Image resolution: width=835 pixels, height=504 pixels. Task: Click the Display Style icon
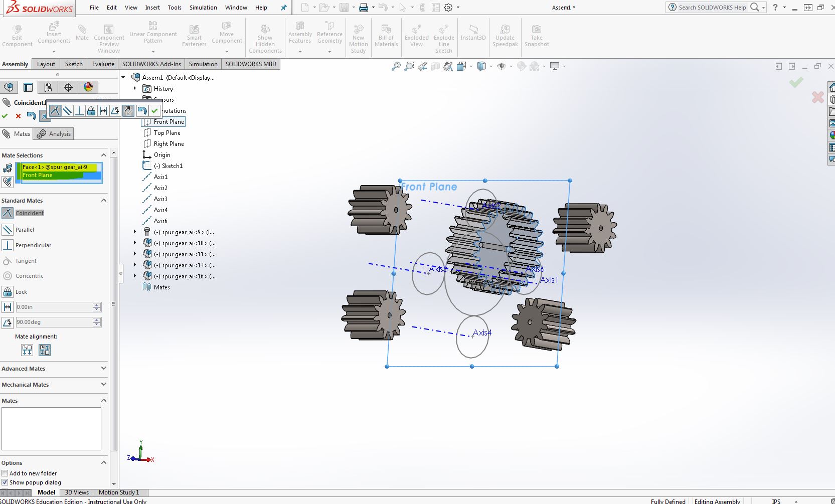482,66
